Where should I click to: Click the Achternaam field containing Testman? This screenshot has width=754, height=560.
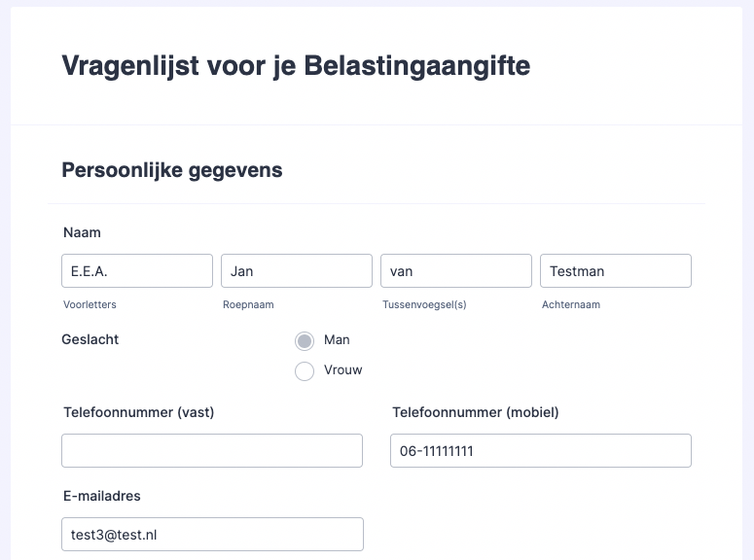(x=615, y=271)
